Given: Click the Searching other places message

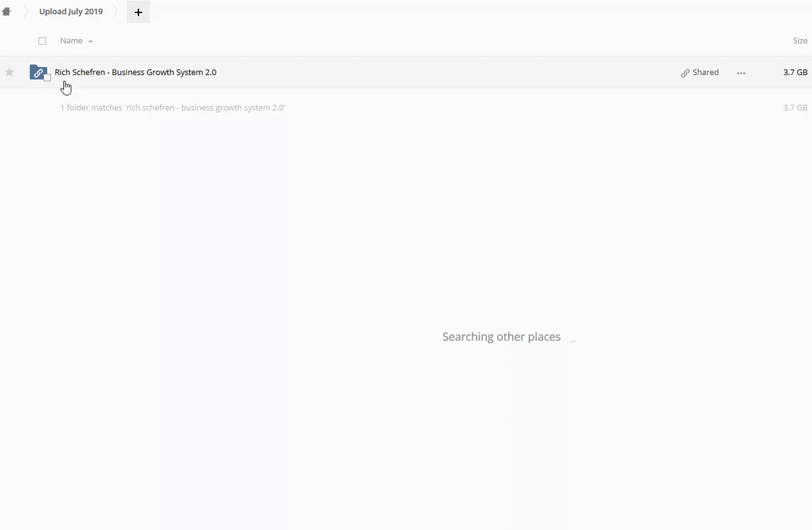Looking at the screenshot, I should pos(501,336).
